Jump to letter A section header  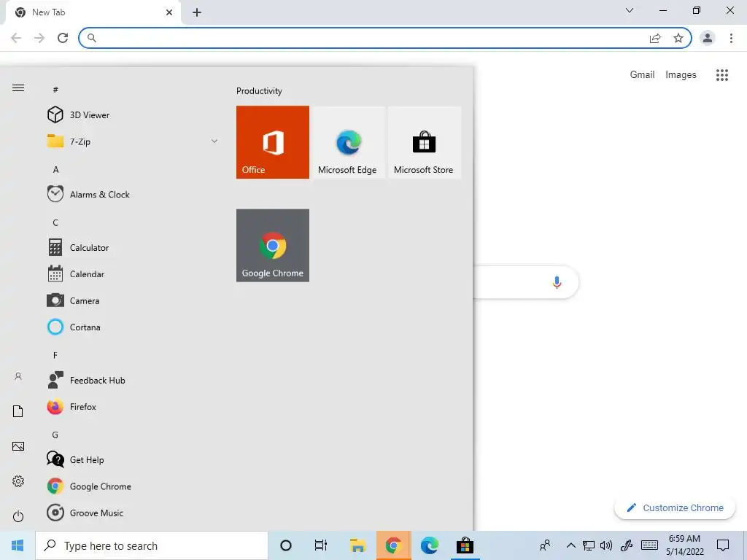pyautogui.click(x=55, y=169)
